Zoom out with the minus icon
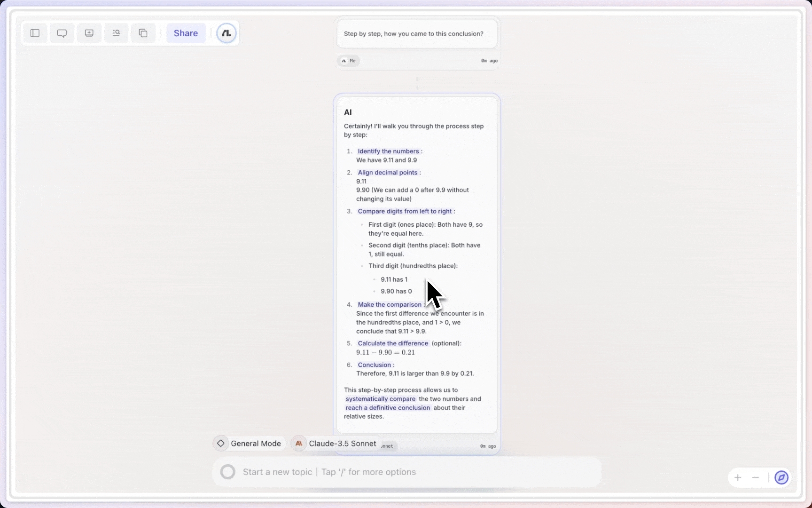The height and width of the screenshot is (508, 812). pyautogui.click(x=756, y=477)
